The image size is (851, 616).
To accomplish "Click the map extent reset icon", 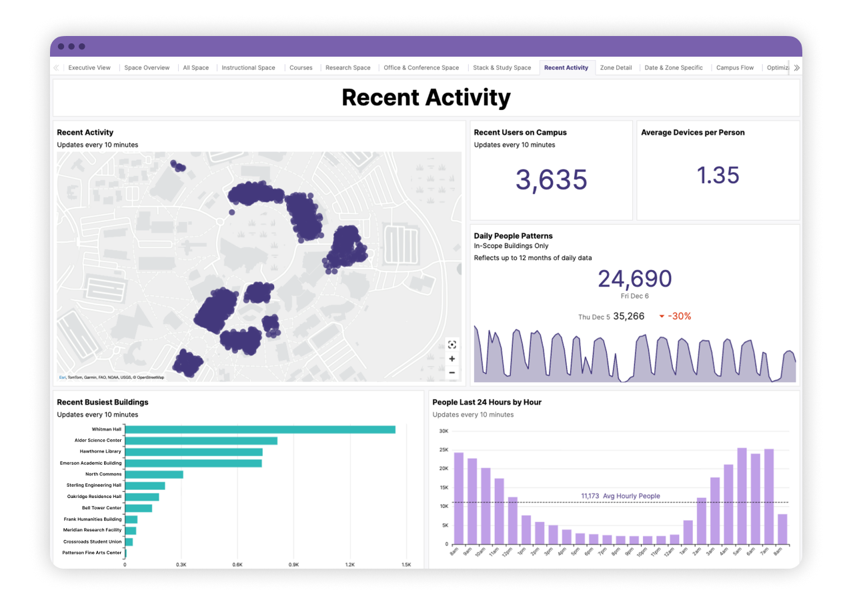I will click(452, 345).
